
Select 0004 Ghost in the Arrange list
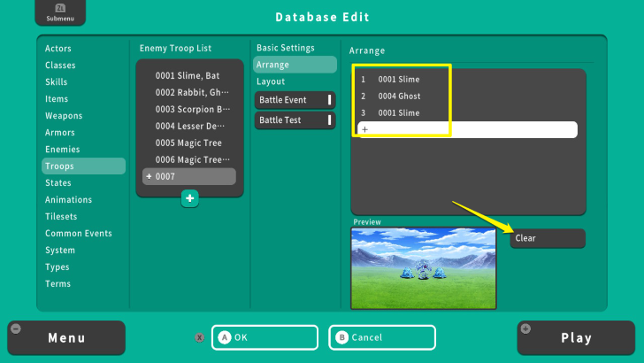point(400,96)
